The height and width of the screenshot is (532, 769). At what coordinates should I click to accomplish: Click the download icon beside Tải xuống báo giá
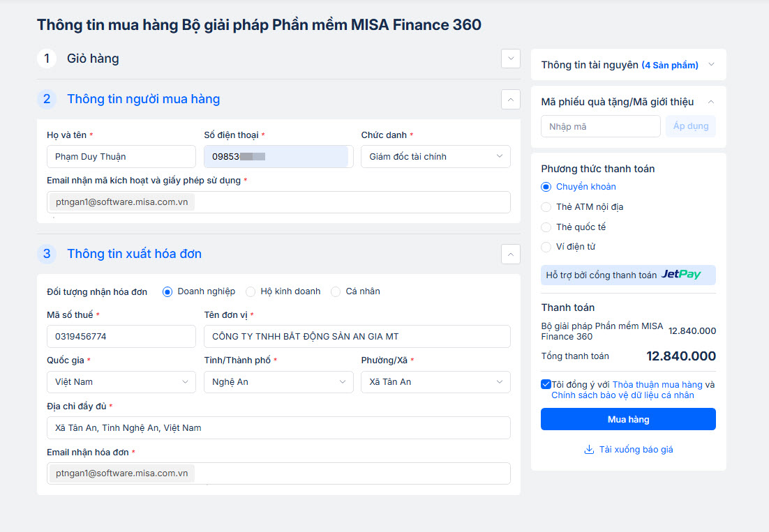[x=588, y=450]
